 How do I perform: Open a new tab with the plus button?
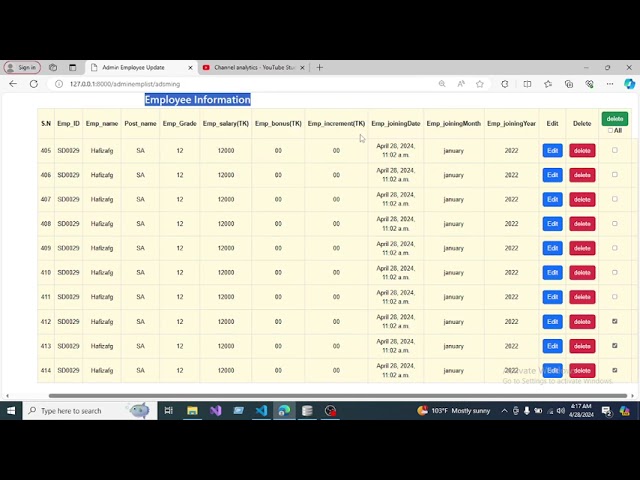[x=320, y=67]
